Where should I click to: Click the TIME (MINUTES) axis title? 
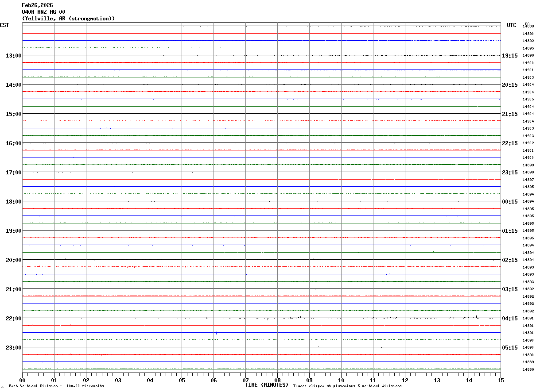coord(267,385)
